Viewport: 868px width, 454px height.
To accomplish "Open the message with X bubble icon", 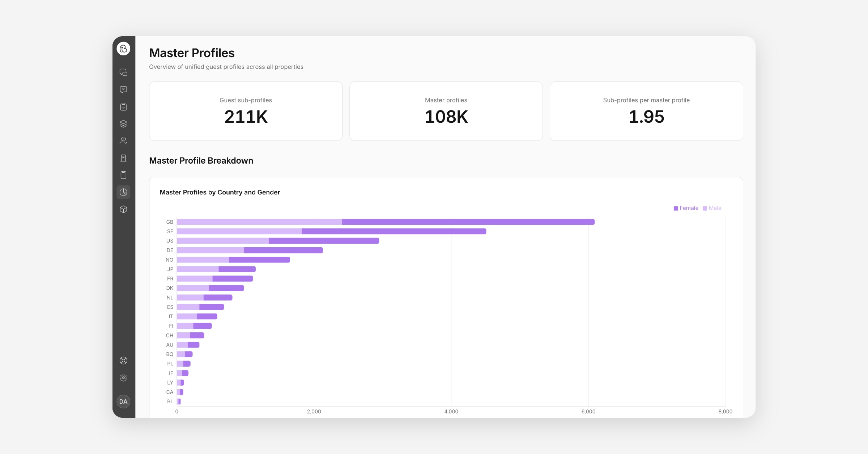I will point(123,89).
